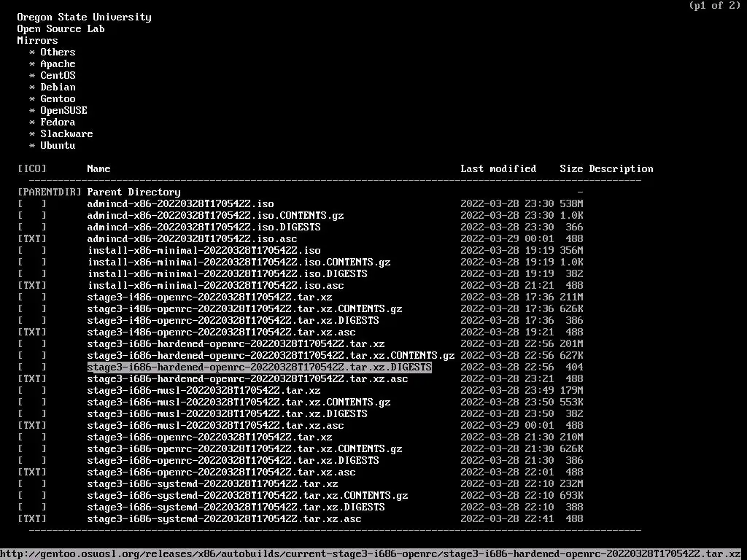Go to Parent Directory

pyautogui.click(x=134, y=192)
